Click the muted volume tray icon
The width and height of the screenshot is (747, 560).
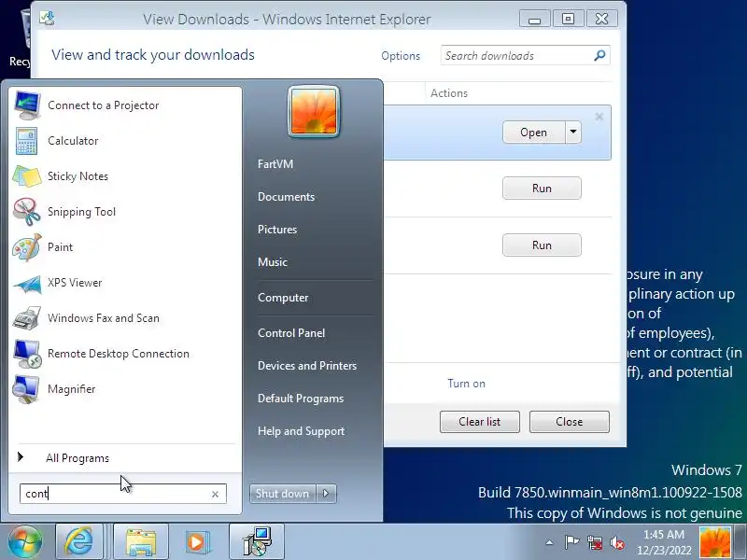617,542
